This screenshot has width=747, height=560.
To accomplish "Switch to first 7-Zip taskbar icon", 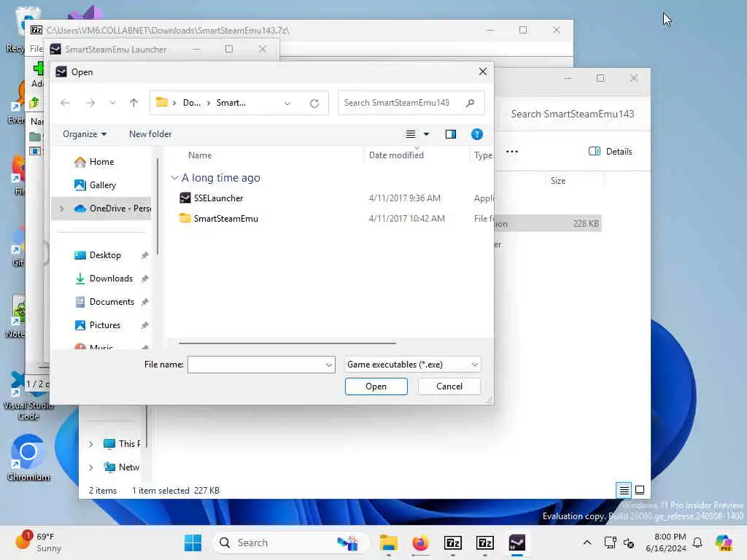I will coord(452,542).
